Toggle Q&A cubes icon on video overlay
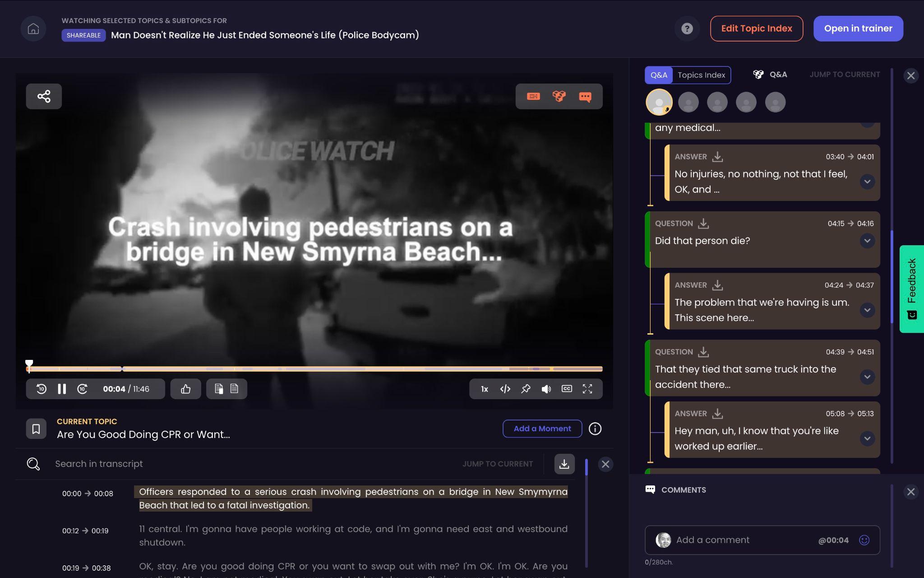 (559, 96)
